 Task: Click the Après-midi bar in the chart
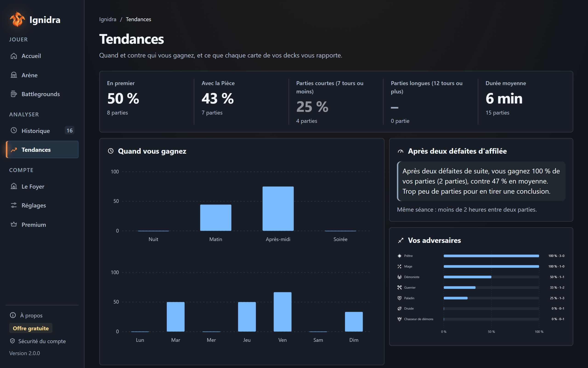(278, 209)
